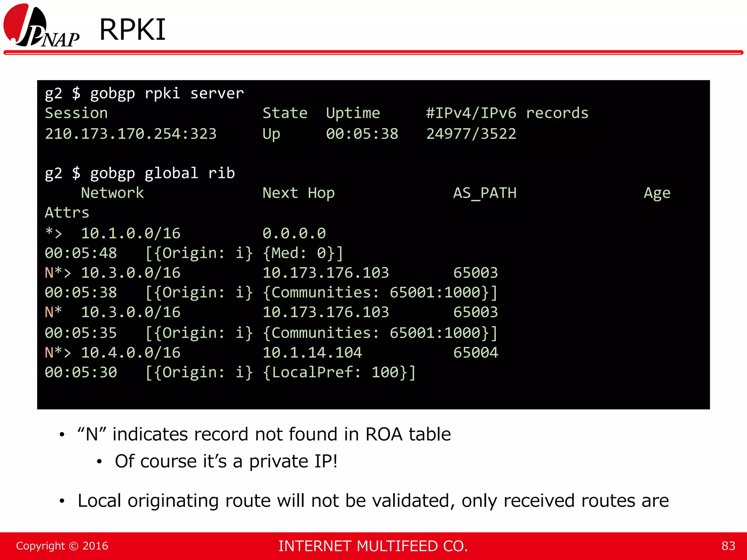Click the next hop 10.1.14.104
The image size is (747, 560).
point(312,353)
